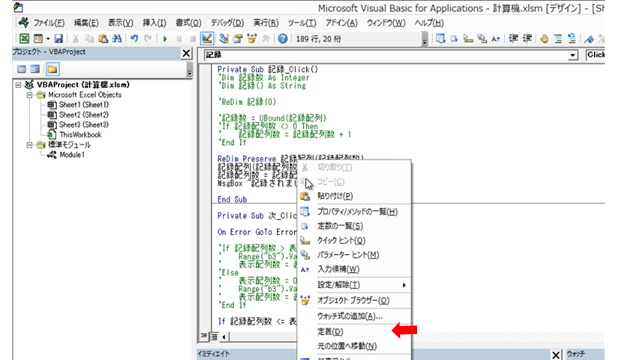Open the 記録 object dropdown arrow

573,55
